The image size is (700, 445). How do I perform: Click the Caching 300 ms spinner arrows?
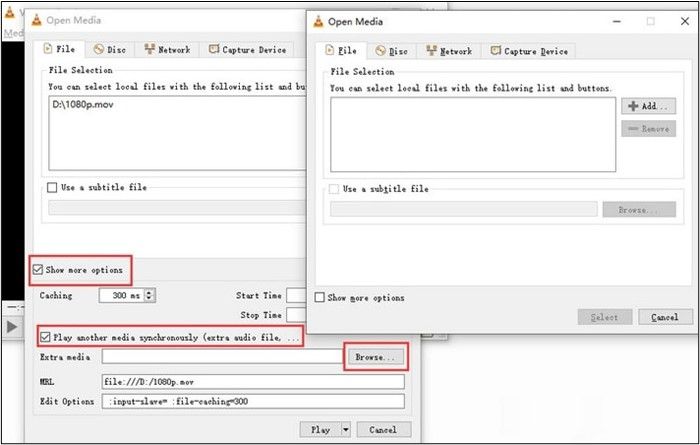point(150,295)
